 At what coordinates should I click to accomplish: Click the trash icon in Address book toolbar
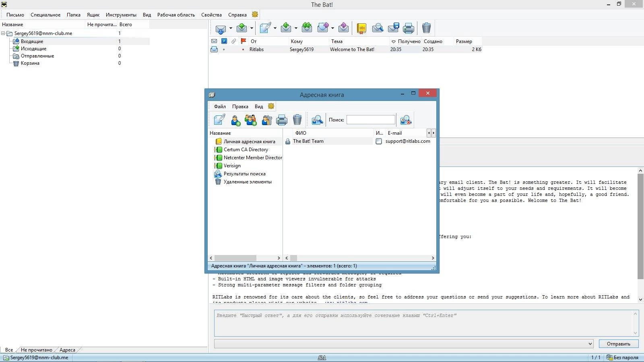(297, 120)
